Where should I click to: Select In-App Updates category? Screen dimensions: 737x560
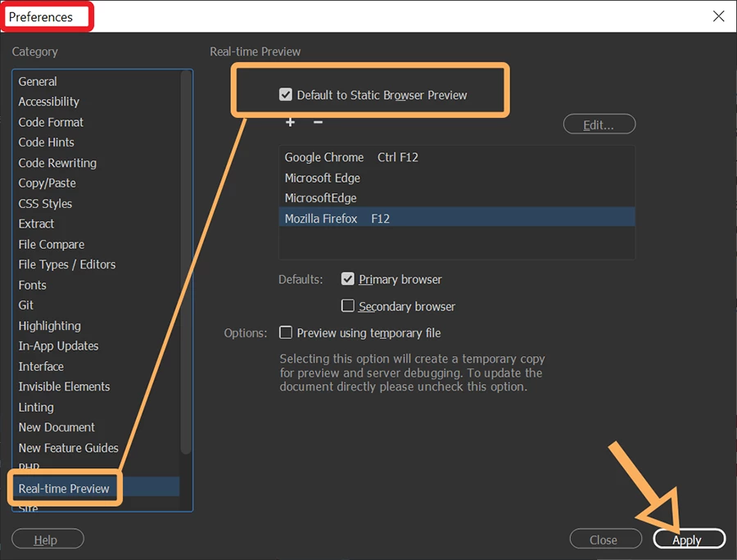58,345
